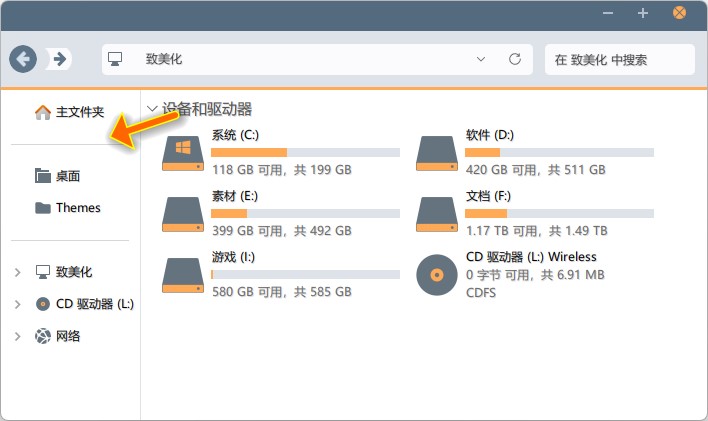Image resolution: width=708 pixels, height=421 pixels.
Task: Click the refresh button in address bar
Action: point(515,59)
